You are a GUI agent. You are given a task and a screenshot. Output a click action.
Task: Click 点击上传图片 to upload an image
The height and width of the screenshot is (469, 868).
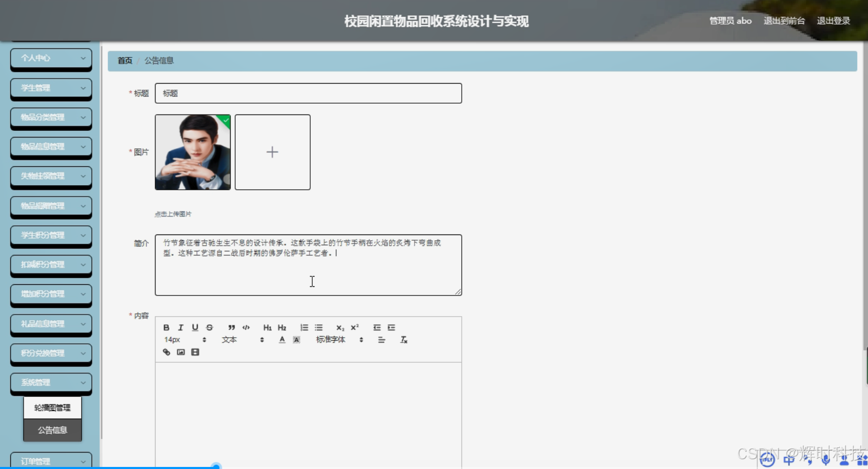[174, 213]
